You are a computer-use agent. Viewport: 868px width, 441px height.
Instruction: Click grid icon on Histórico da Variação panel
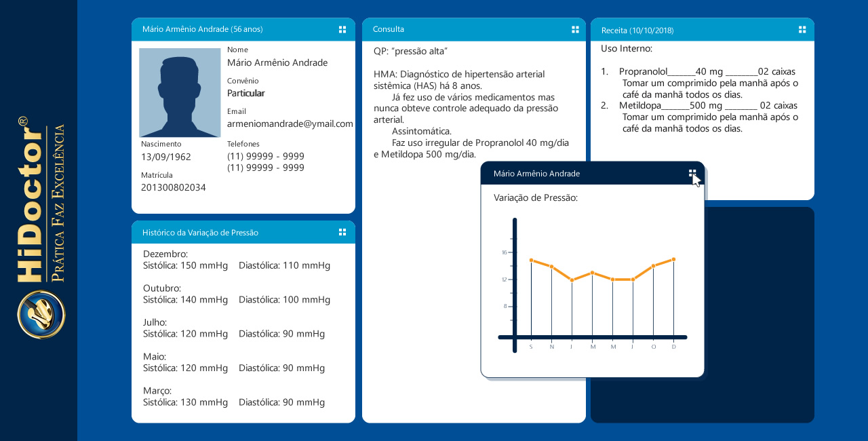[342, 232]
